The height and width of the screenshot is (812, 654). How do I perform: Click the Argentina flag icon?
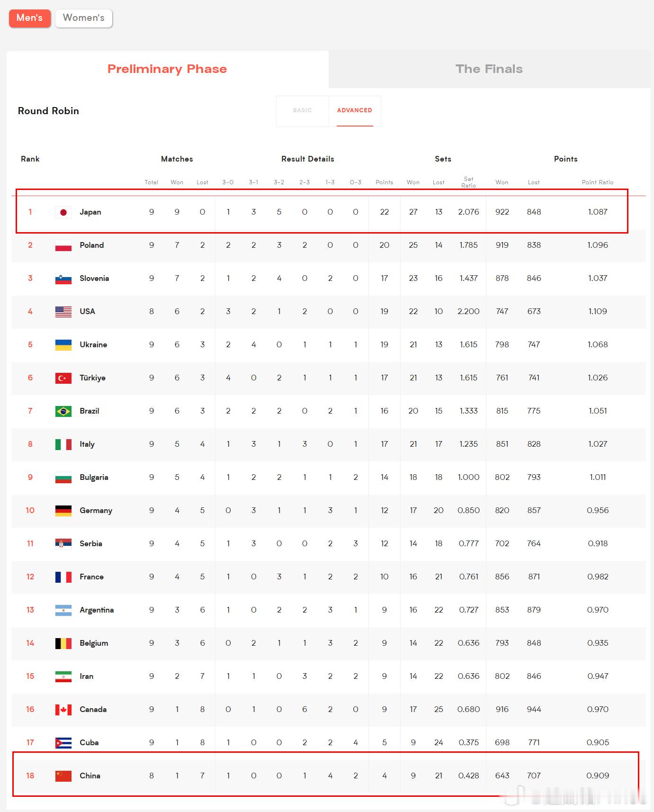[63, 610]
